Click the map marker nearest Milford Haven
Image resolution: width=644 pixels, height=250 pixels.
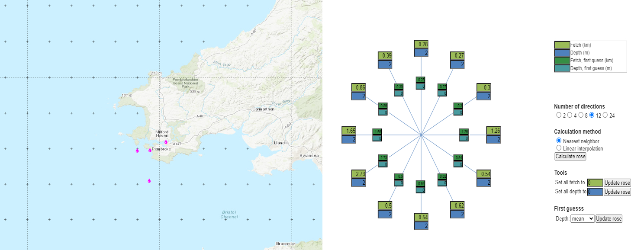point(166,142)
